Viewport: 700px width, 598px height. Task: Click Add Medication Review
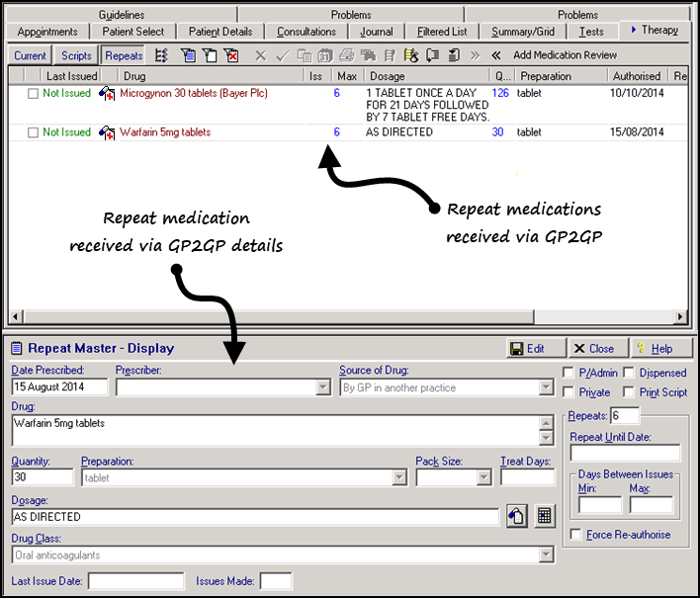pyautogui.click(x=565, y=55)
